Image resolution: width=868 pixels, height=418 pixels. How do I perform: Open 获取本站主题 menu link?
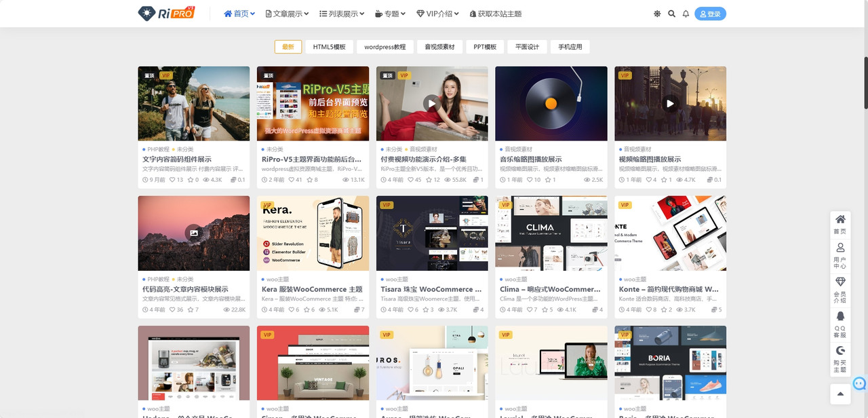[x=496, y=14]
